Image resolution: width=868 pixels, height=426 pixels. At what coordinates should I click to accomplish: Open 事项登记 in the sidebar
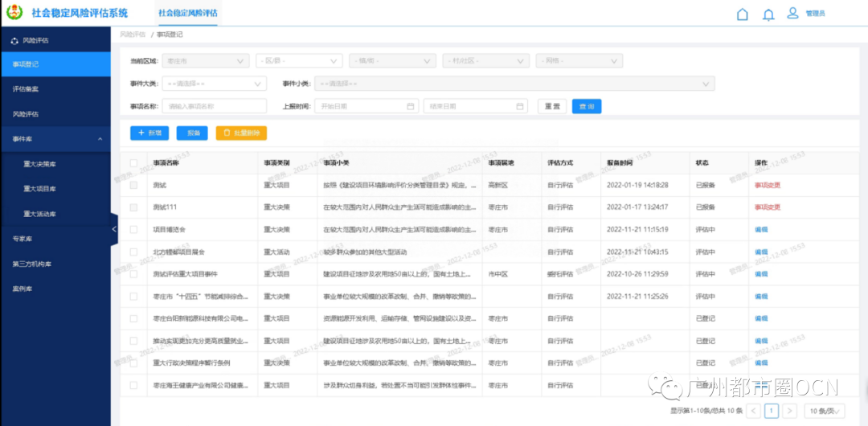[55, 64]
